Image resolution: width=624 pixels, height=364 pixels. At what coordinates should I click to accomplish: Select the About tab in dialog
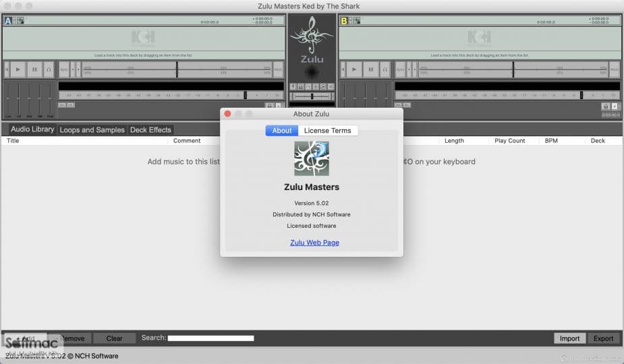click(x=282, y=131)
